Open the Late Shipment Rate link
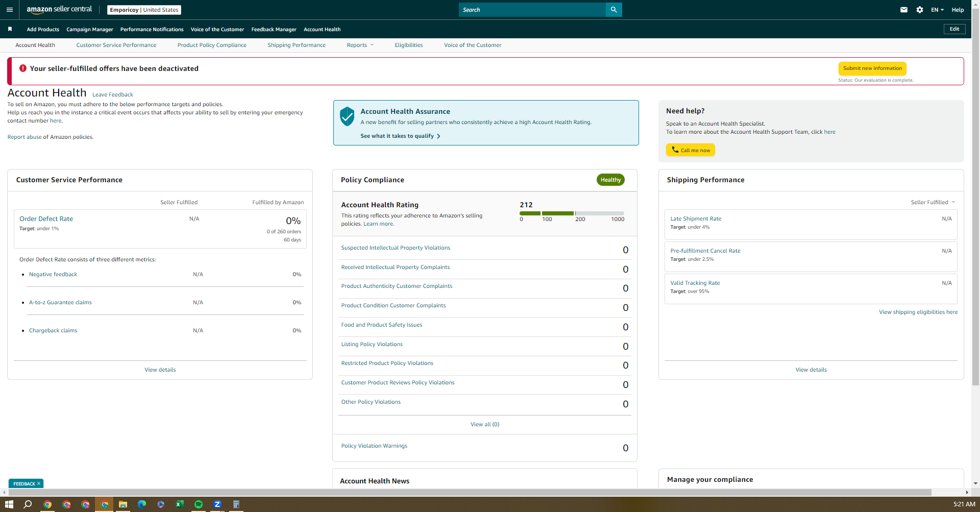The image size is (980, 512). point(696,218)
